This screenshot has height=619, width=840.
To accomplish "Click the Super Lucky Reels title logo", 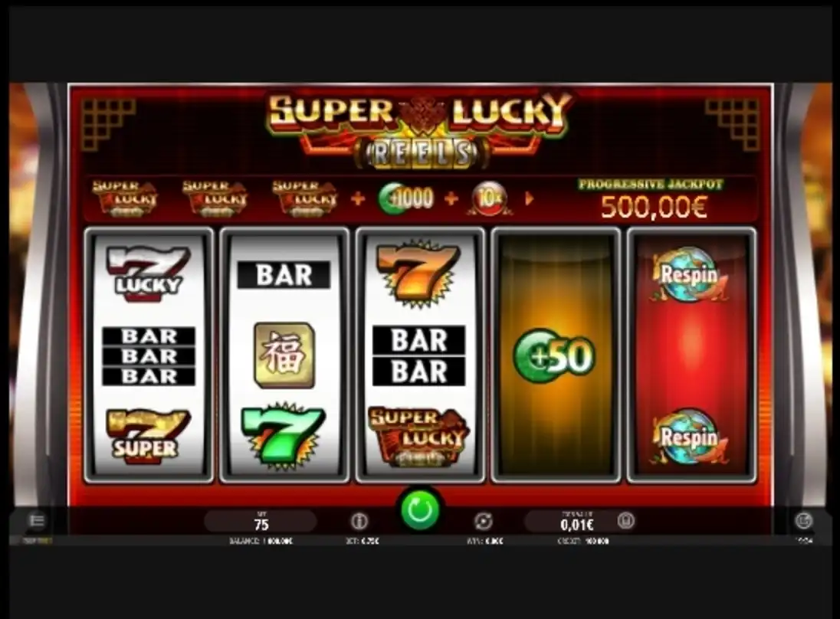I will tap(419, 131).
